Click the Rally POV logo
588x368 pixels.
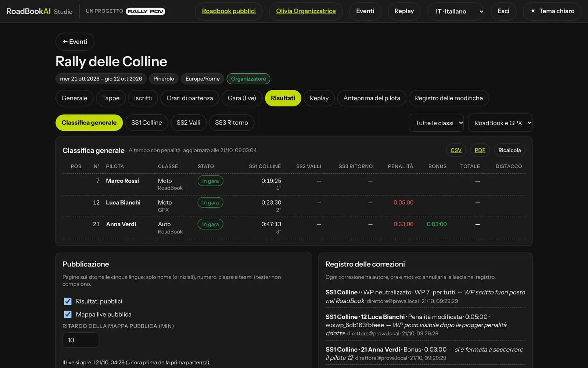(146, 11)
